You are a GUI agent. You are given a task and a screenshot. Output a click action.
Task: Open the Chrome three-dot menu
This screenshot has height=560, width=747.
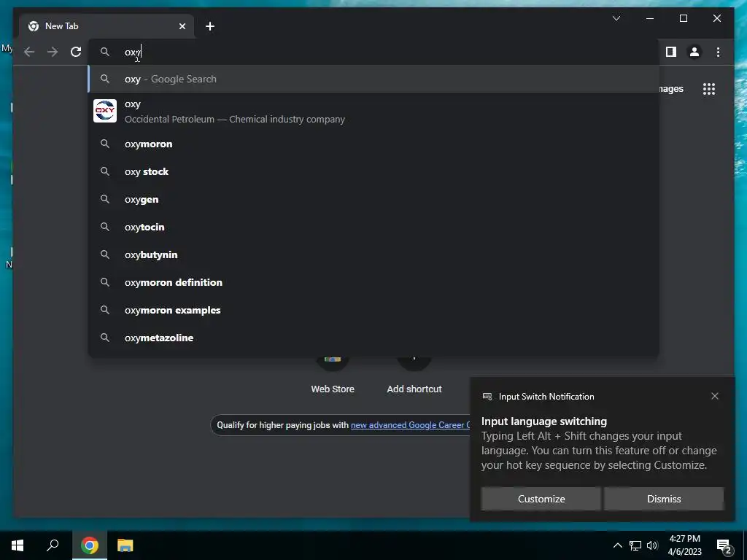tap(718, 52)
